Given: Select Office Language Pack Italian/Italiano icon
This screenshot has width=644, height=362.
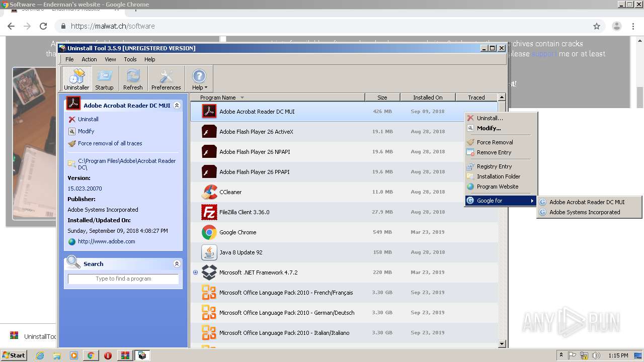Looking at the screenshot, I should pos(209,333).
